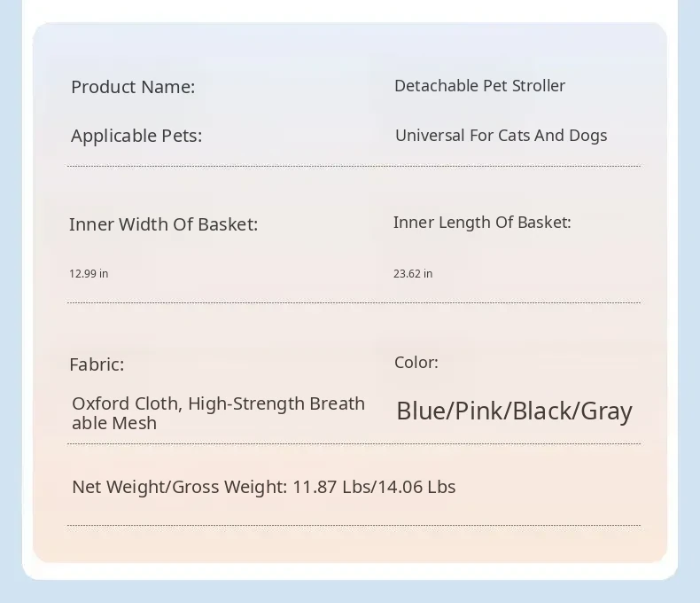Select the 12.99 in width value
Screen dimensions: 700x603
tap(89, 274)
